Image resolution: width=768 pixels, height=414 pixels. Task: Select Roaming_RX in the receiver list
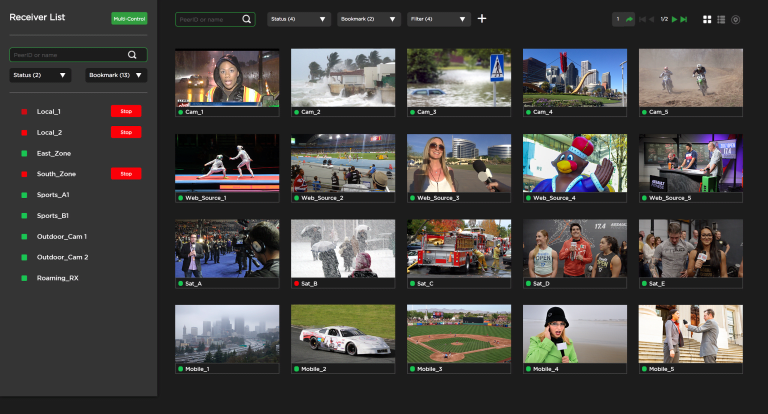[x=57, y=278]
